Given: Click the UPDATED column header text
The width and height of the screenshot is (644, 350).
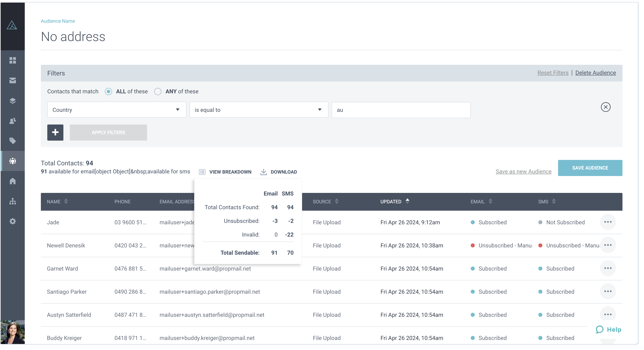Looking at the screenshot, I should pyautogui.click(x=391, y=202).
